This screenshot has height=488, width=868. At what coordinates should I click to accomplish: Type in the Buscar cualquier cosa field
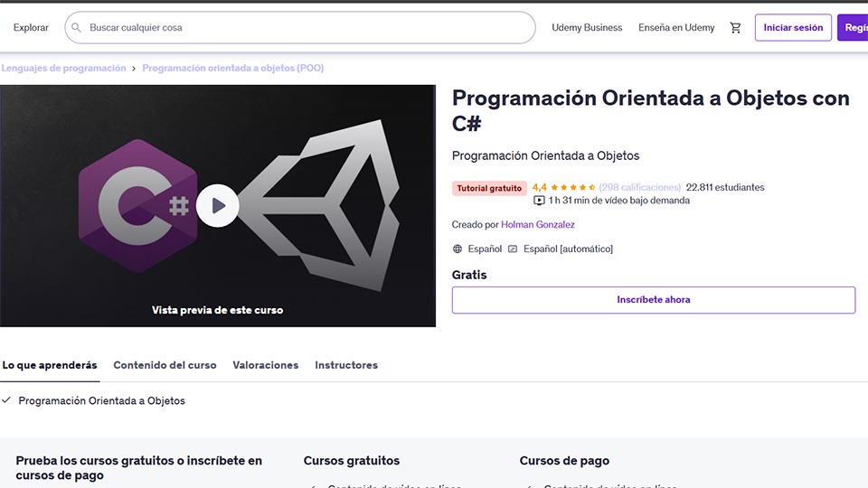click(307, 28)
